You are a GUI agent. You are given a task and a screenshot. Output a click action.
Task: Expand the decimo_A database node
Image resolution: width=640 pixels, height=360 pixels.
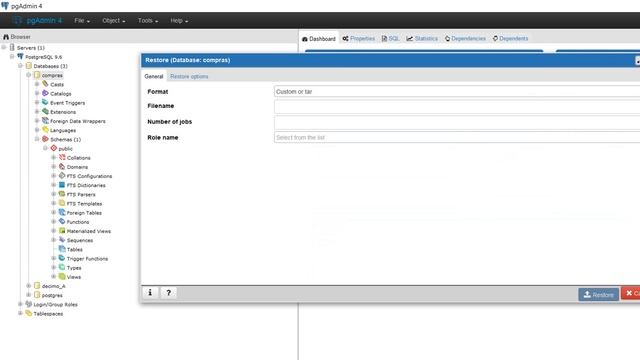point(29,285)
